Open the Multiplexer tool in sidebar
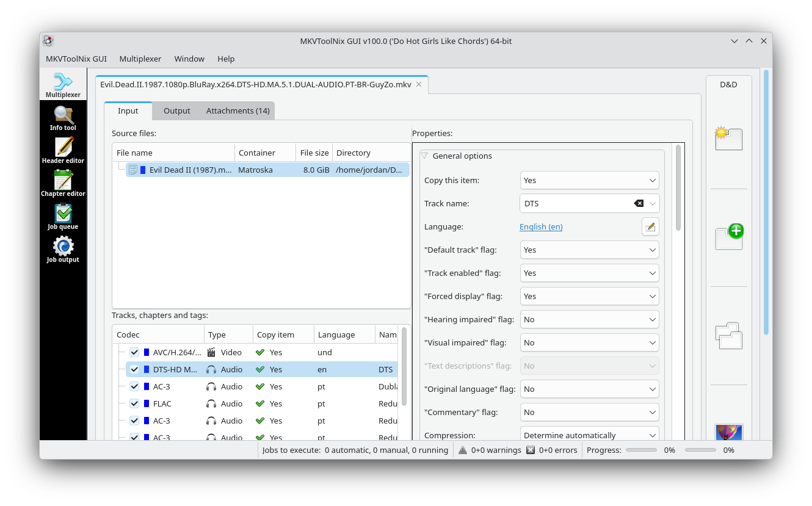Image resolution: width=812 pixels, height=506 pixels. point(63,85)
